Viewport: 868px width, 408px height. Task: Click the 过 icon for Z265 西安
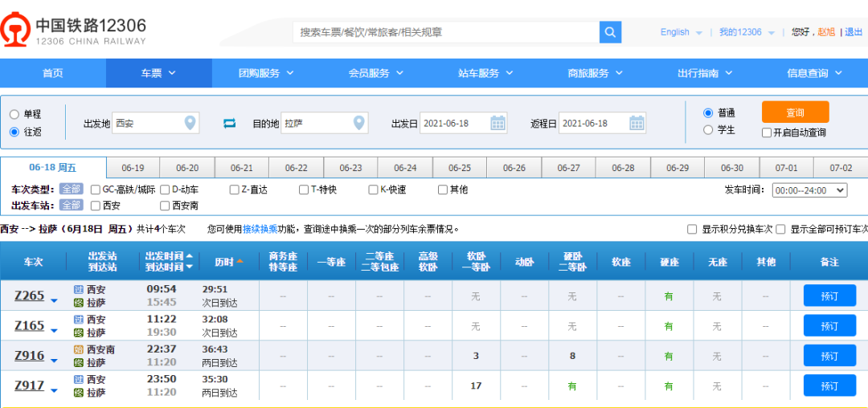79,290
